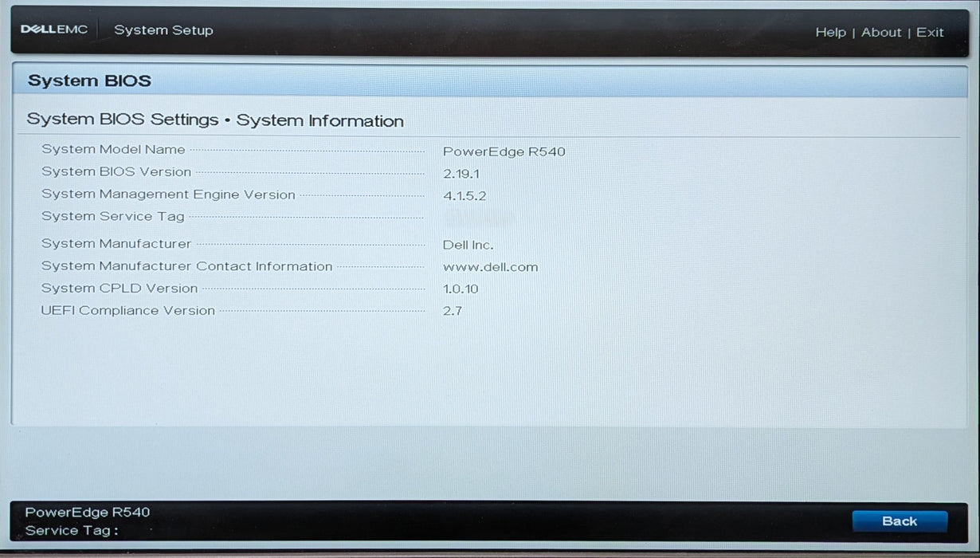This screenshot has width=980, height=558.
Task: Select the UEFI Compliance Version label
Action: point(127,311)
